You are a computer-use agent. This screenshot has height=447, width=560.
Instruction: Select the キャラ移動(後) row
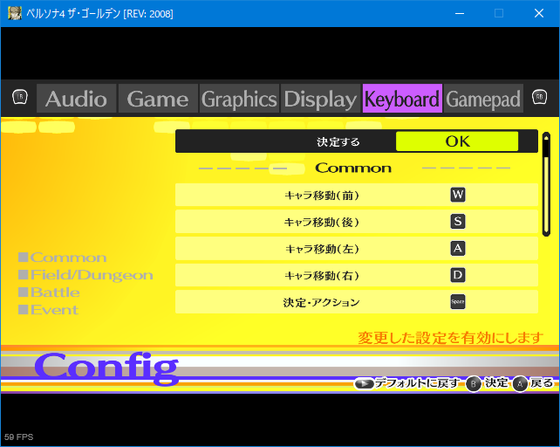pyautogui.click(x=356, y=222)
